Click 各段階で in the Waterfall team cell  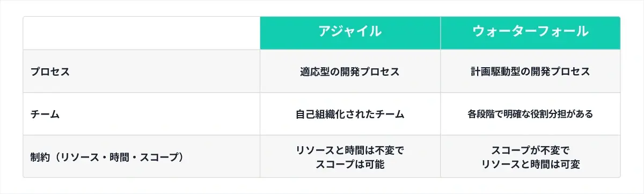pos(485,114)
